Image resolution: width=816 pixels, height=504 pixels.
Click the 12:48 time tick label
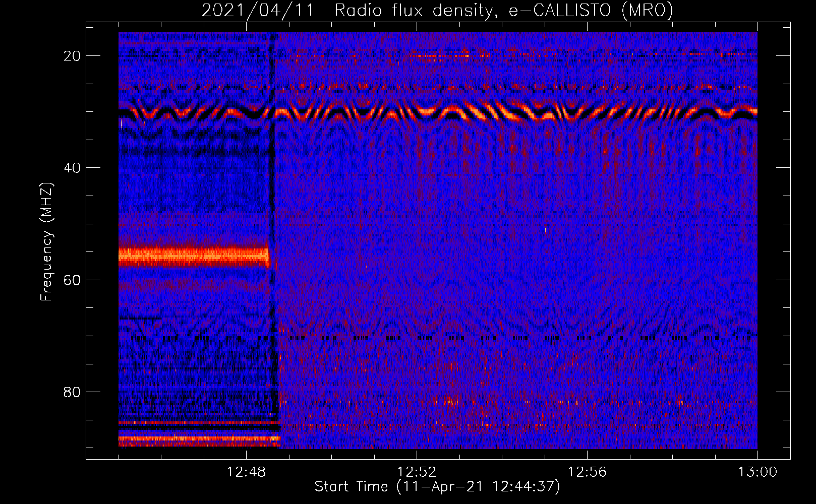247,472
